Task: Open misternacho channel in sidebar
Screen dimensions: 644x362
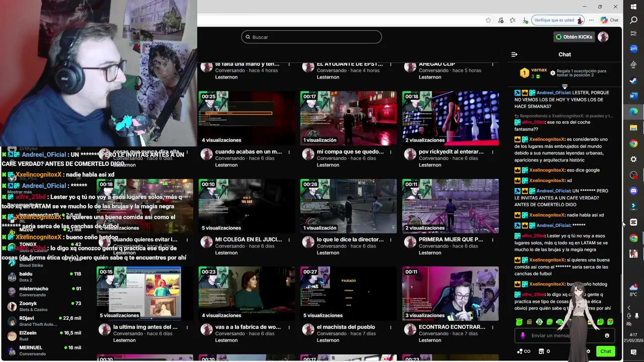Action: coord(44,292)
